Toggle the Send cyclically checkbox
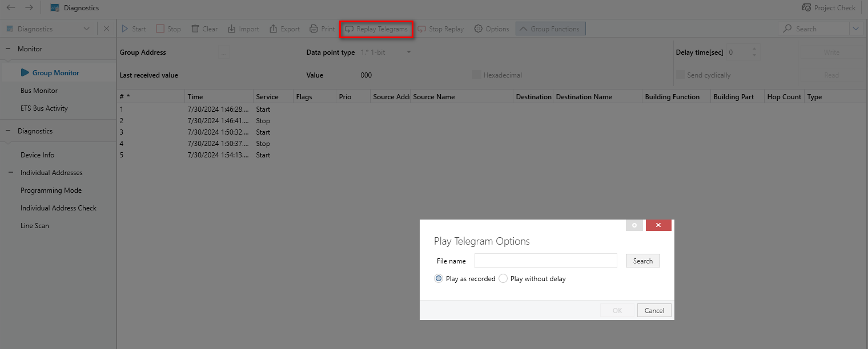868x349 pixels. (x=680, y=75)
